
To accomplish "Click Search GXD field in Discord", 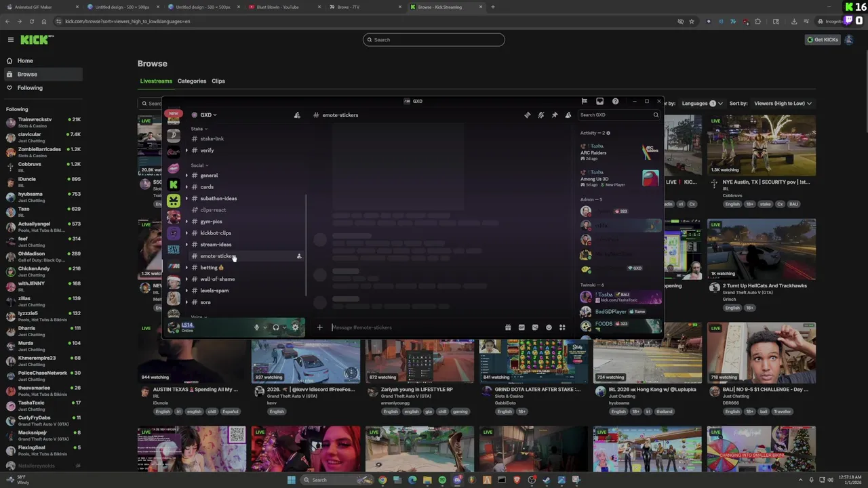I will [x=618, y=115].
